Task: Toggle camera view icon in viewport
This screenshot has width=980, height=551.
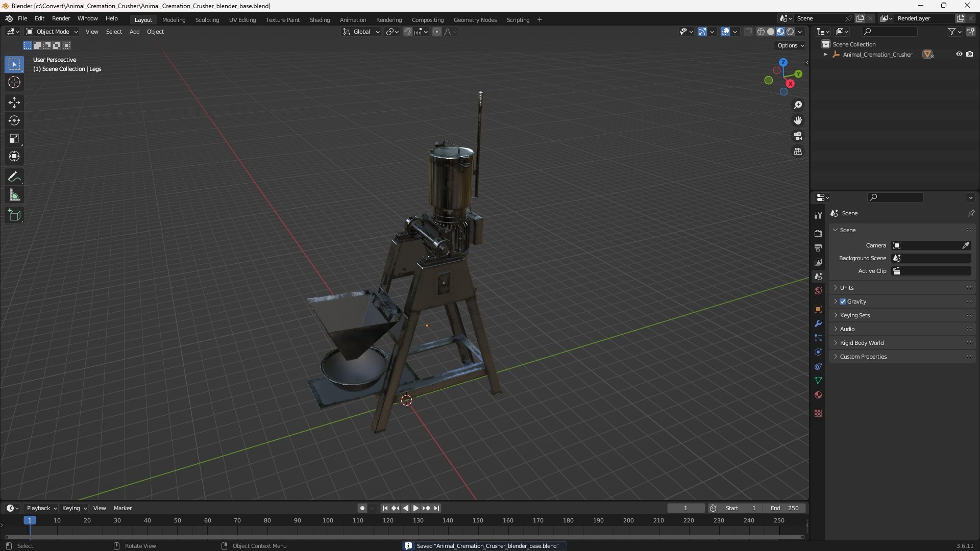Action: click(798, 136)
